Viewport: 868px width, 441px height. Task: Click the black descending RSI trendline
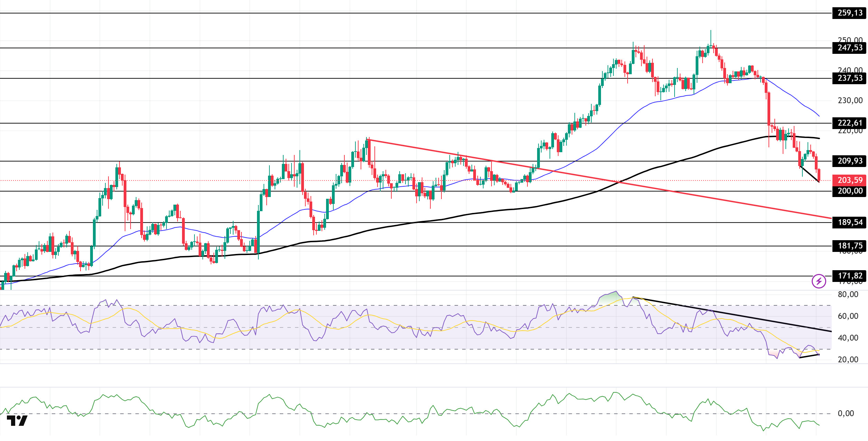(x=732, y=314)
